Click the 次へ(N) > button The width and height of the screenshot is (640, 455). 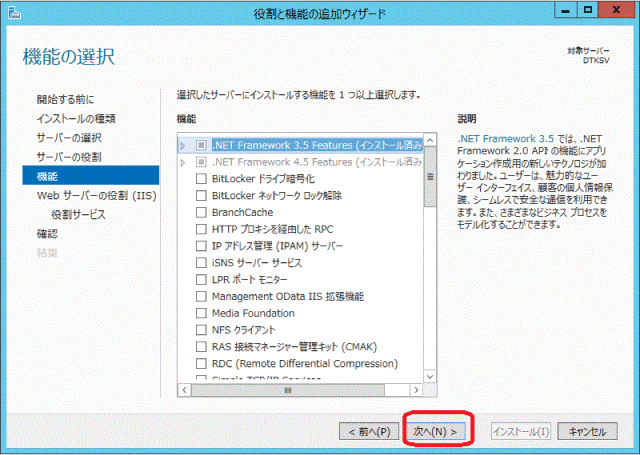coord(436,431)
